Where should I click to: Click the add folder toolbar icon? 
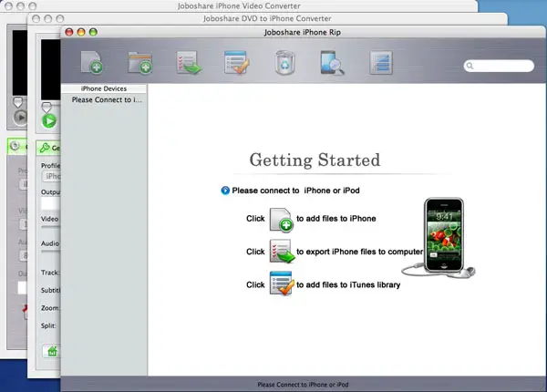tap(139, 63)
